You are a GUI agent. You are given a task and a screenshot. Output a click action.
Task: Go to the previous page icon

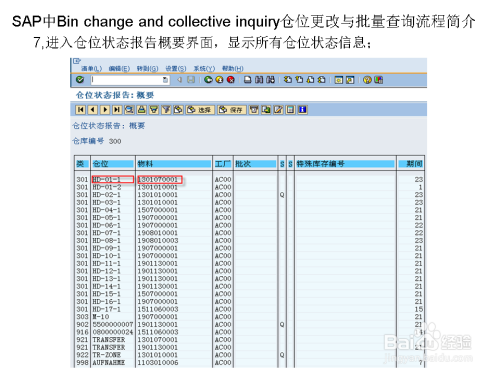click(x=299, y=80)
